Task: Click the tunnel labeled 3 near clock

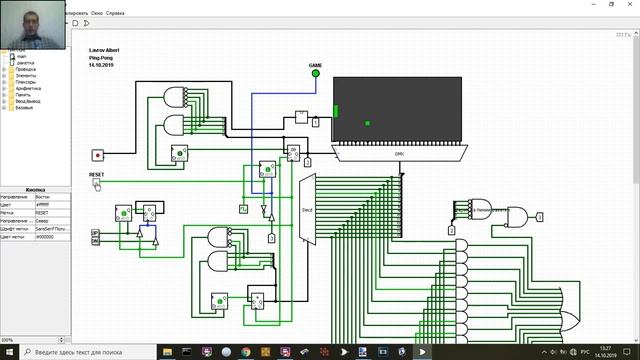Action: (x=271, y=238)
